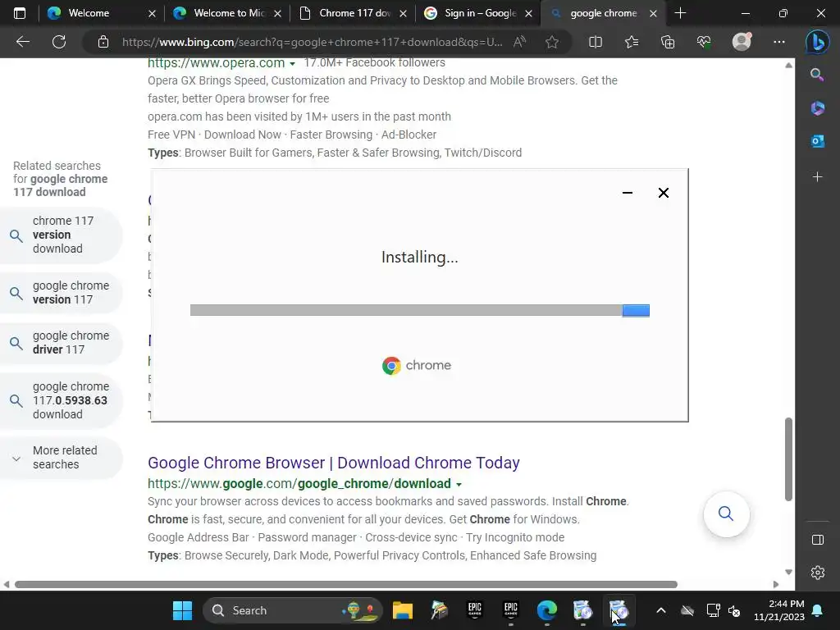Open a new browser tab
This screenshot has height=630, width=840.
click(680, 13)
